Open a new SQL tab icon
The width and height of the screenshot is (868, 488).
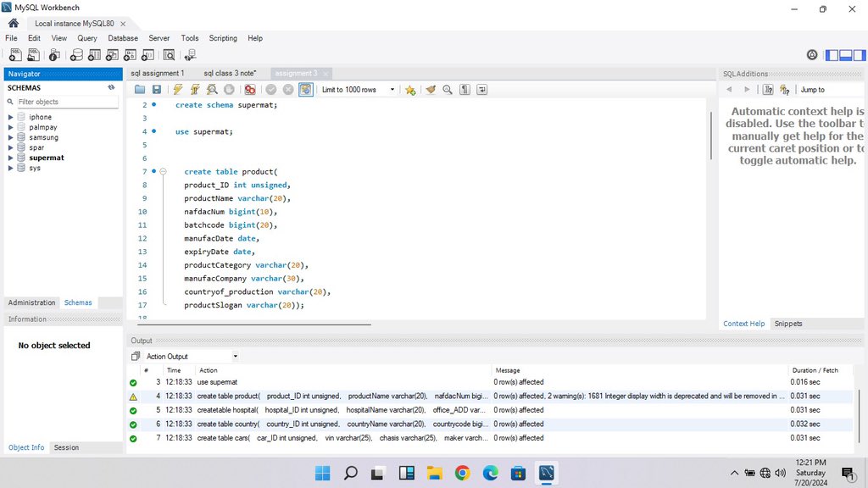click(15, 55)
